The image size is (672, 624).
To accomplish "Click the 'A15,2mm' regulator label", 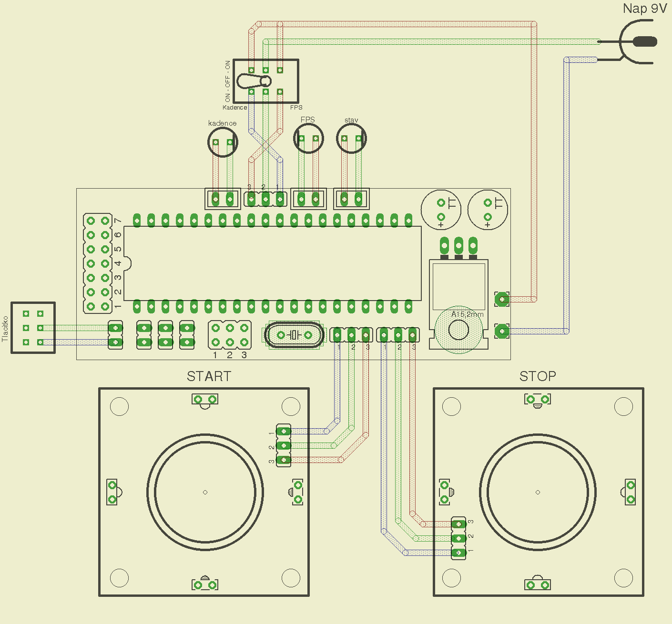I will coord(467,314).
